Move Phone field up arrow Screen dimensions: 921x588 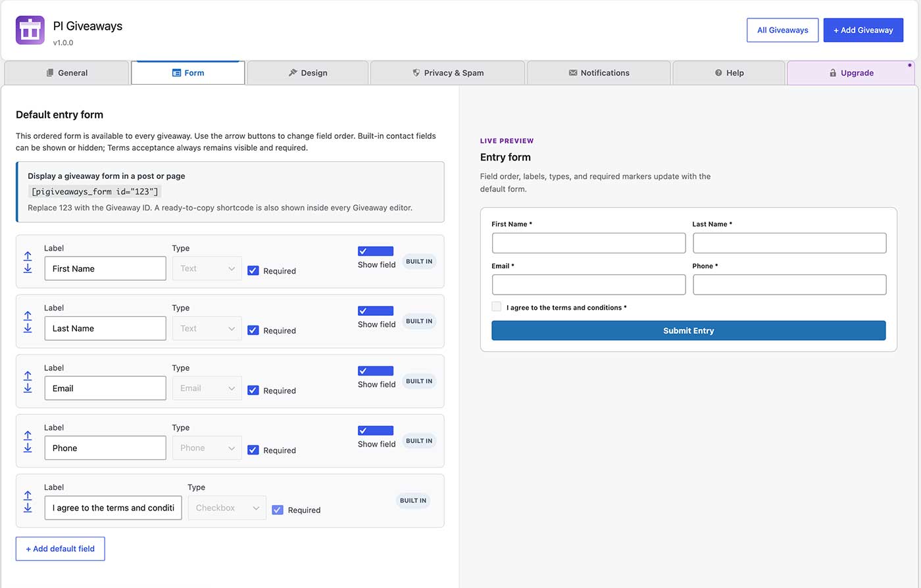click(28, 435)
